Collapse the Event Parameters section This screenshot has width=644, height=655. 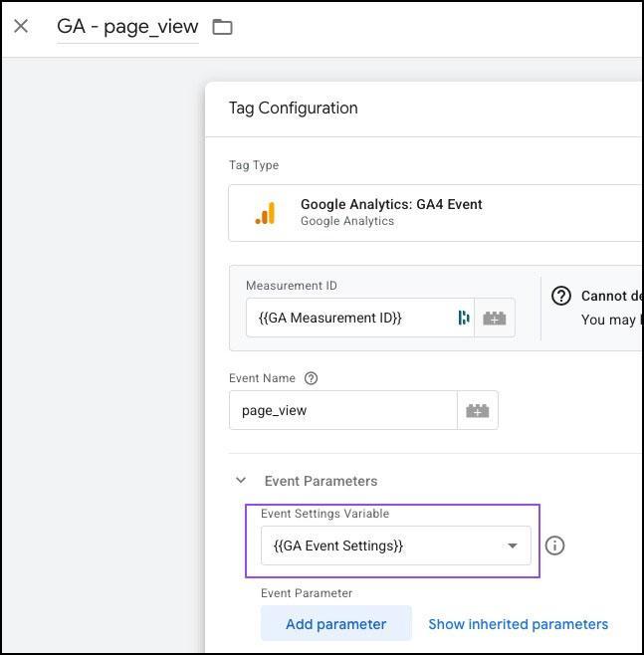tap(241, 481)
